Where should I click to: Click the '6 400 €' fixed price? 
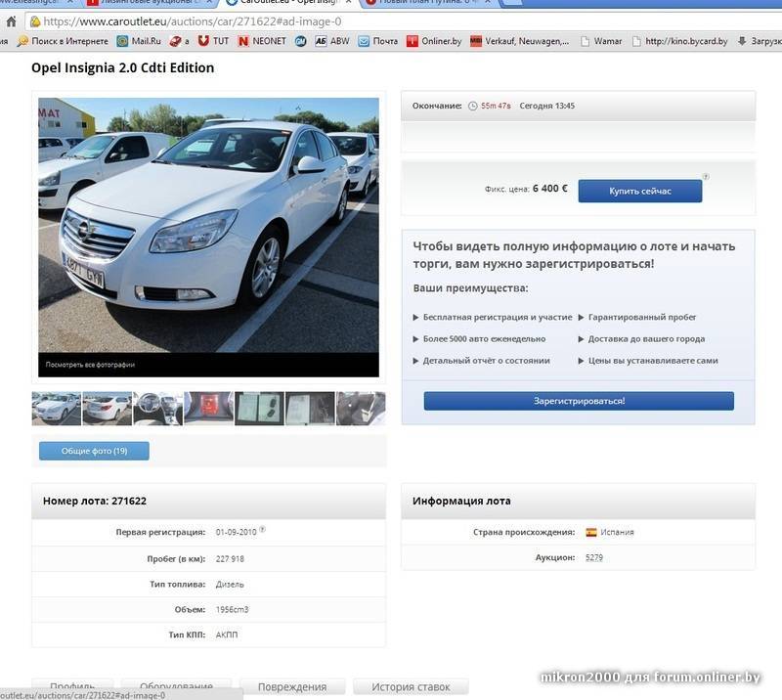550,189
